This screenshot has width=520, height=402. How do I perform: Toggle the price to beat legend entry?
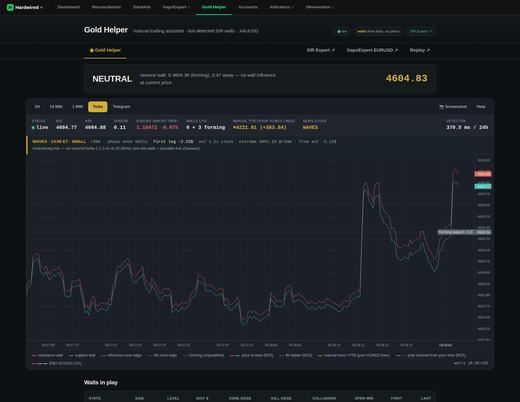[x=252, y=356]
